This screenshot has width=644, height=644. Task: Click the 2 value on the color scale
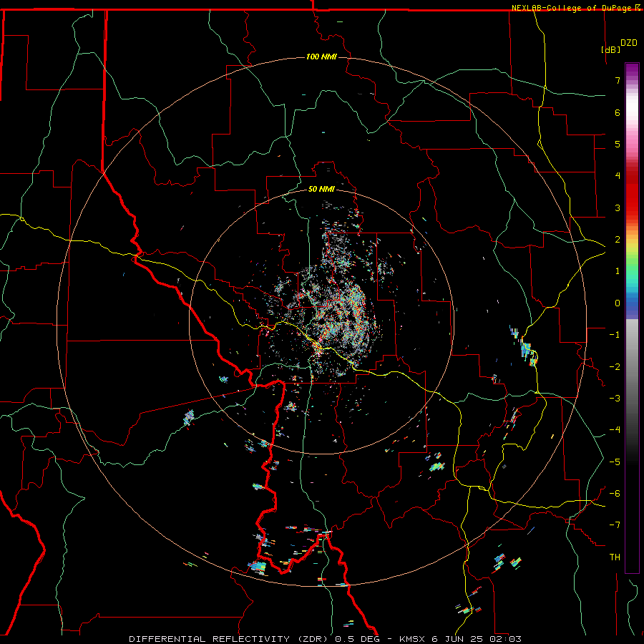[x=618, y=240]
